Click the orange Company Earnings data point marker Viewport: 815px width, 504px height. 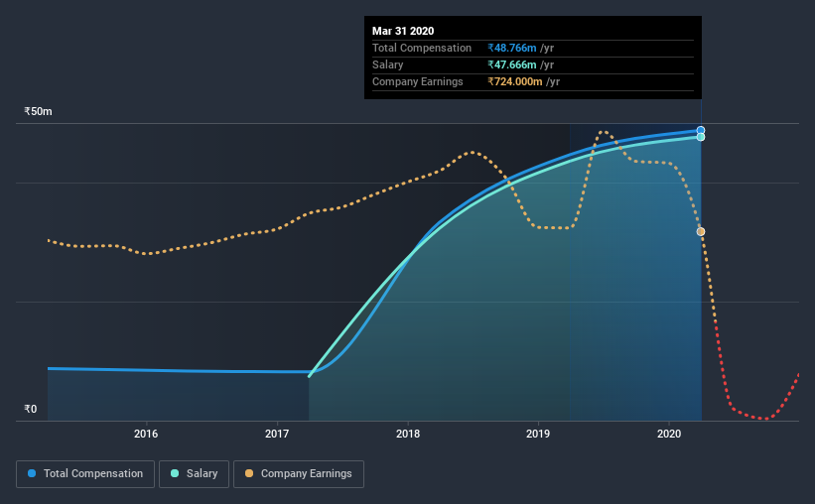(x=701, y=232)
